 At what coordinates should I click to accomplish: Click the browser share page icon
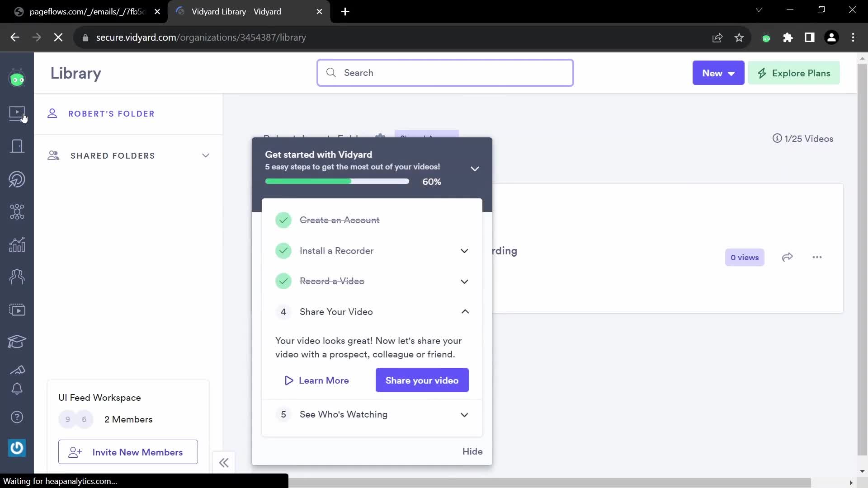pyautogui.click(x=717, y=38)
